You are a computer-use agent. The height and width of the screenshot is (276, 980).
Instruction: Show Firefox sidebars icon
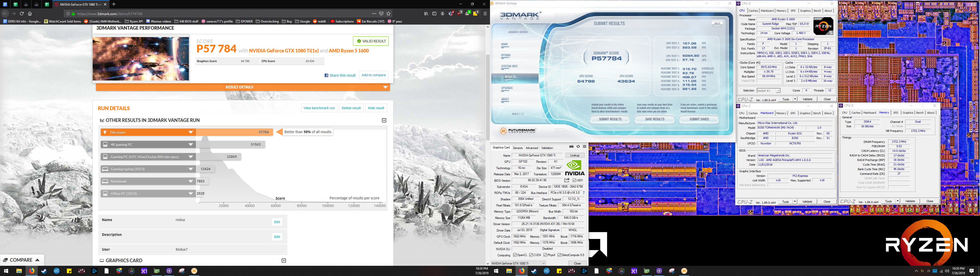click(434, 13)
